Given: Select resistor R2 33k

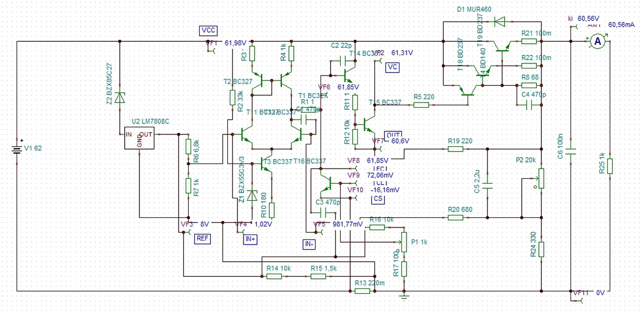Looking at the screenshot, I should [x=232, y=97].
